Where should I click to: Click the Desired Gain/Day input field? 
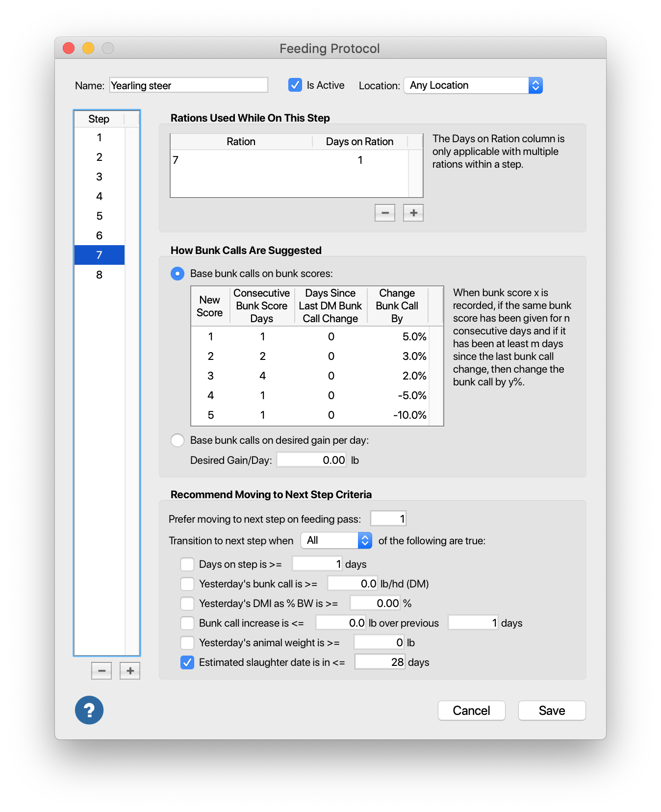[x=312, y=460]
